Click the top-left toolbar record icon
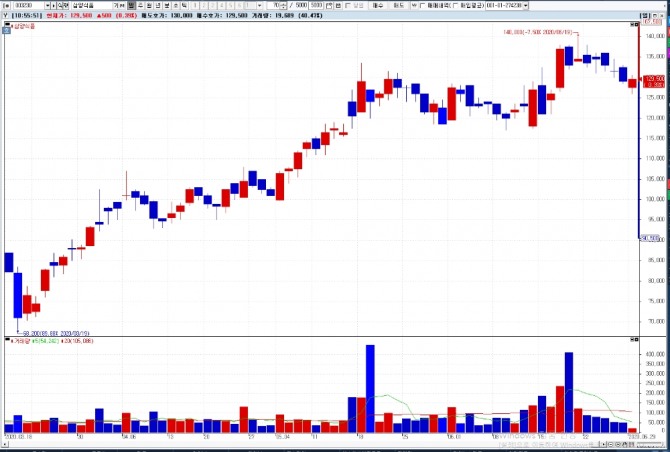This screenshot has width=670, height=452. pyautogui.click(x=6, y=6)
